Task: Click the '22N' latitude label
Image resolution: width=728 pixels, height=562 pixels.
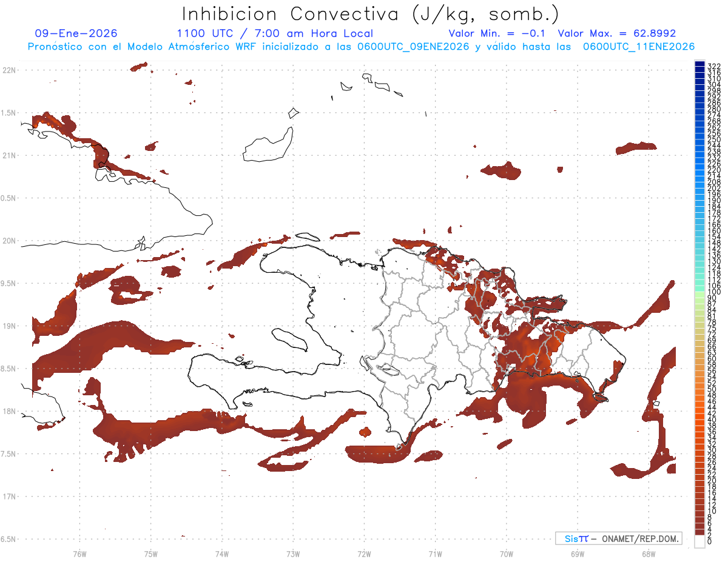Action: coord(8,70)
